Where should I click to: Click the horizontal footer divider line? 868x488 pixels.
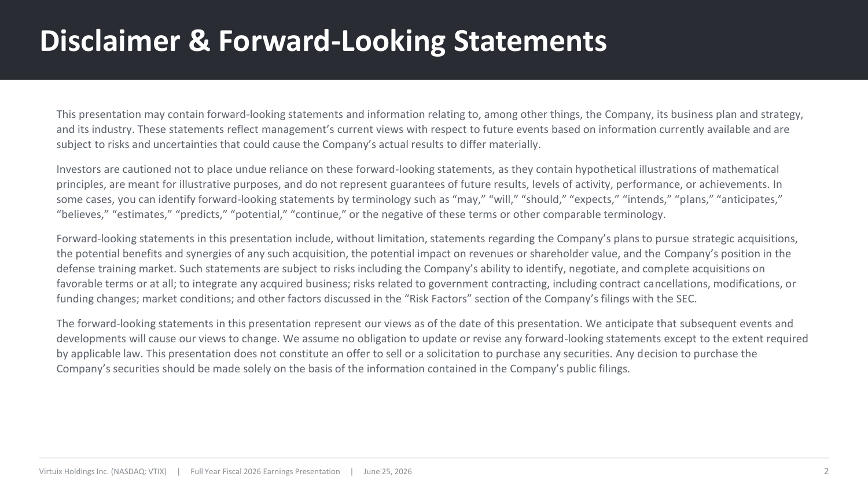click(434, 458)
